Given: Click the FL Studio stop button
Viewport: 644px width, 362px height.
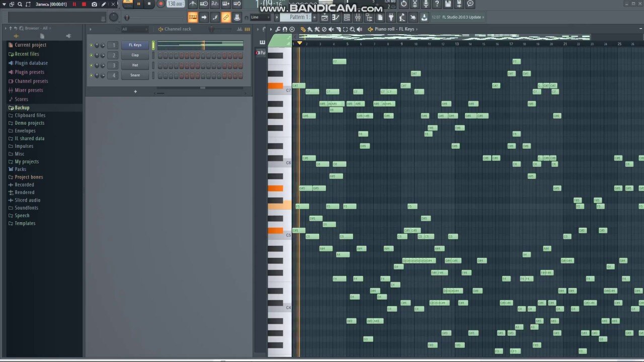Looking at the screenshot, I should pyautogui.click(x=149, y=4).
